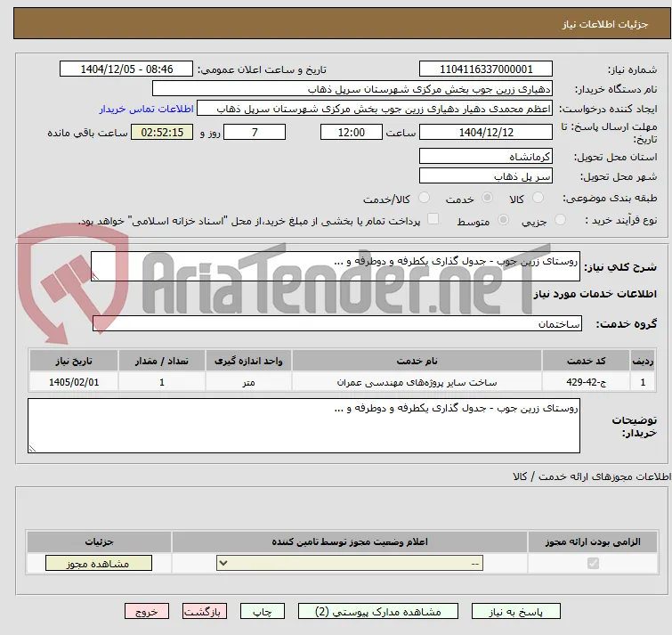Click the اطلاعات خدمات مورد نیاز heading
Screen dimensions: 672x635
point(595,294)
